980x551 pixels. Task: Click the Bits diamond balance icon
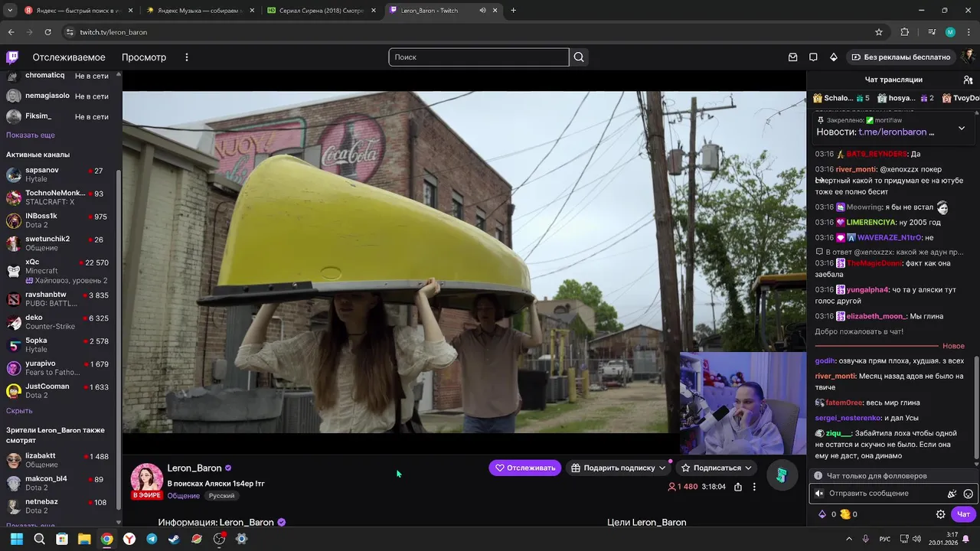coord(822,514)
